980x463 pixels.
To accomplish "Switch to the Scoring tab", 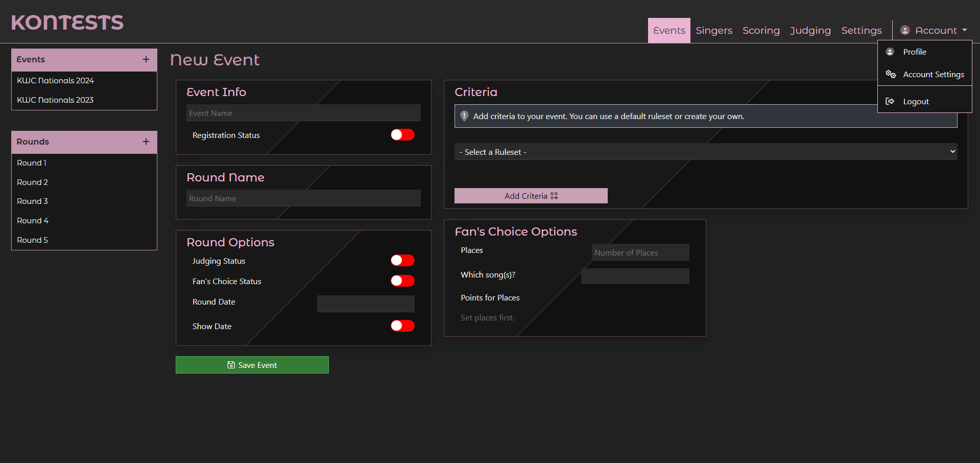I will coord(761,30).
